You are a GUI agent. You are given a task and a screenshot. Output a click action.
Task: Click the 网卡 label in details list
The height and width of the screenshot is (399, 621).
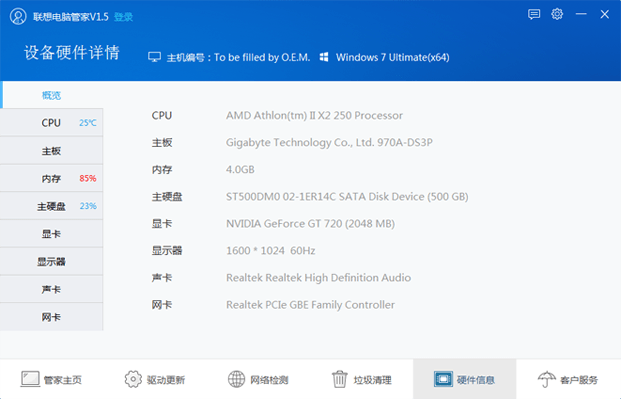162,305
